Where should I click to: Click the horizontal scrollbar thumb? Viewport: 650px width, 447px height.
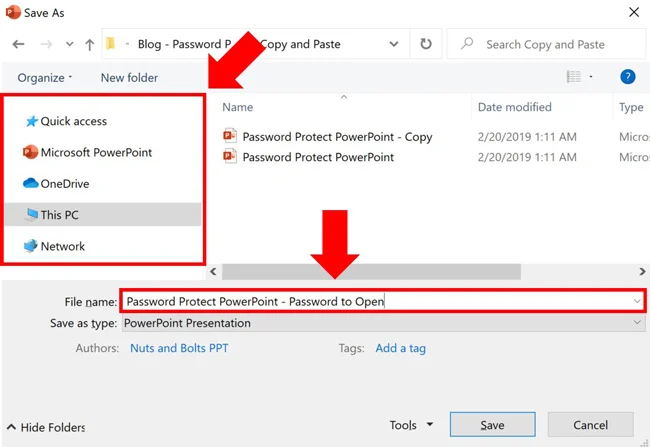371,272
